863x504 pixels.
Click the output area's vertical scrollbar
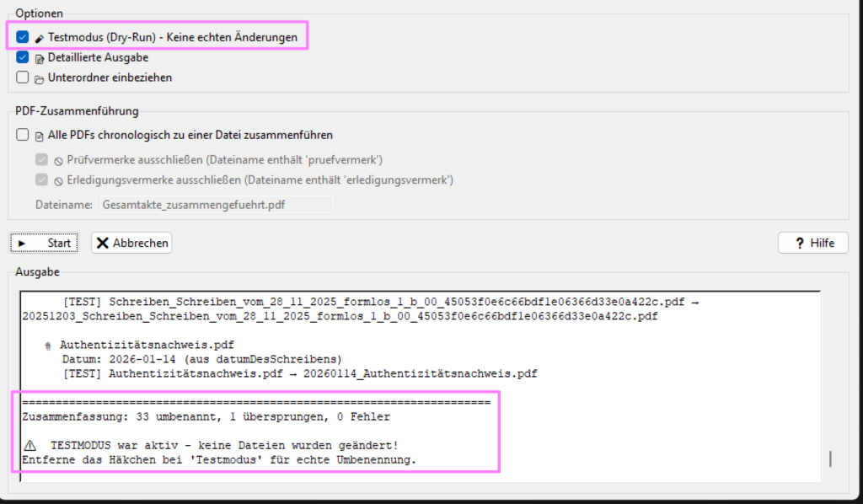829,458
